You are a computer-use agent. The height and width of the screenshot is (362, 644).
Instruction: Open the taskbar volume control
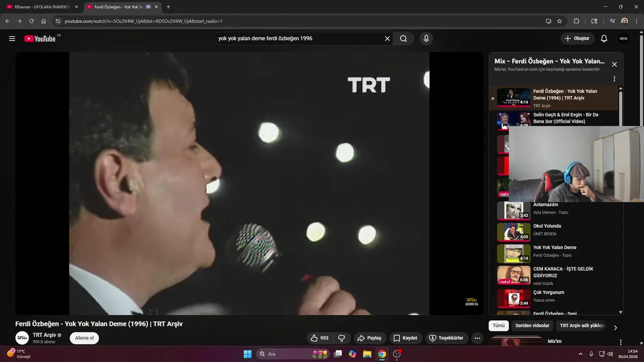pos(611,354)
